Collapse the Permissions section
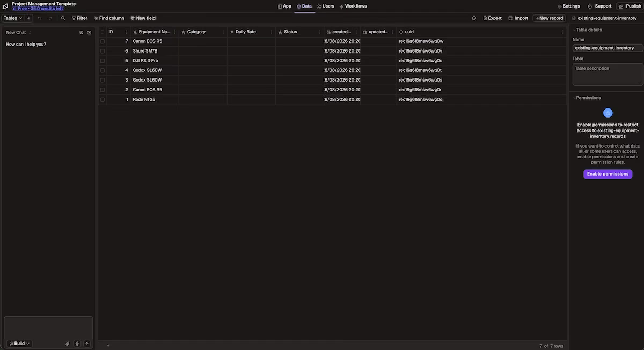The height and width of the screenshot is (350, 644). click(587, 98)
